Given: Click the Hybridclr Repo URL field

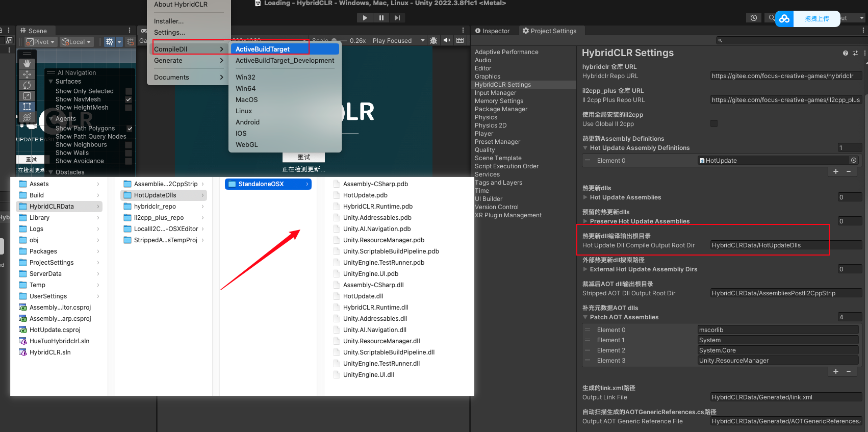Looking at the screenshot, I should pos(786,76).
